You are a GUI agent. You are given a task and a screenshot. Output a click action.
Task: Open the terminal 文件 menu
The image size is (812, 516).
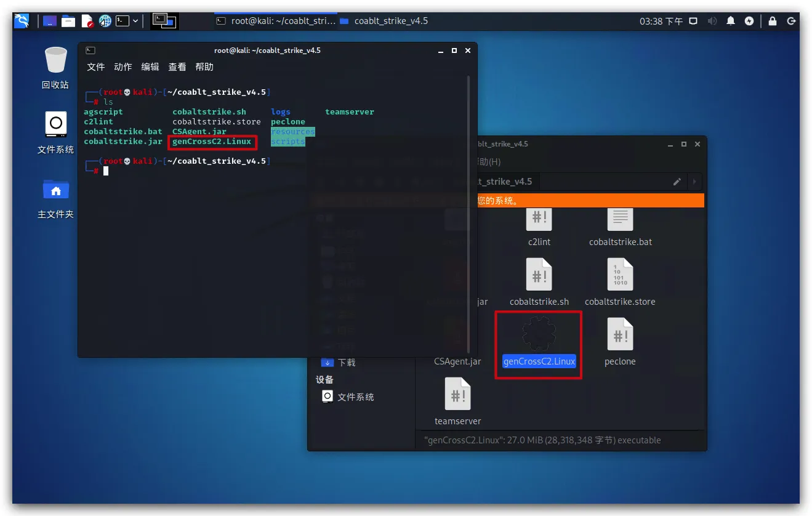95,67
